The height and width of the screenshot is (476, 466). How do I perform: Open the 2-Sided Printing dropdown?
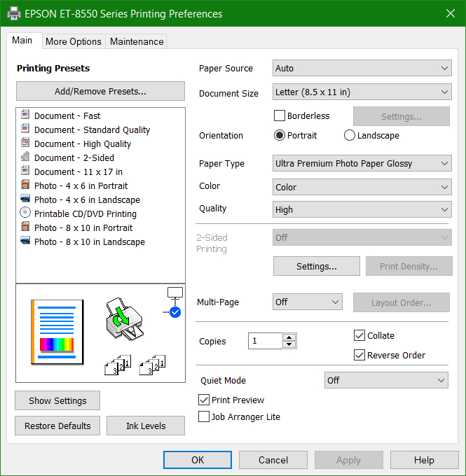362,237
